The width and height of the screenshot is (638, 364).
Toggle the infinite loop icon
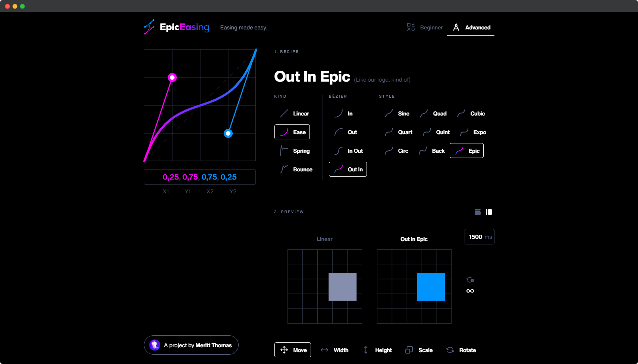(470, 291)
